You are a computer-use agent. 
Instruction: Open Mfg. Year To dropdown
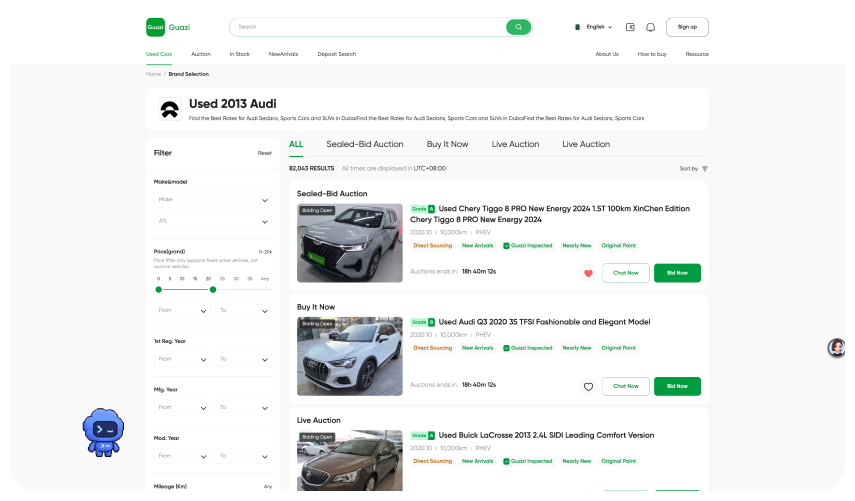point(243,408)
